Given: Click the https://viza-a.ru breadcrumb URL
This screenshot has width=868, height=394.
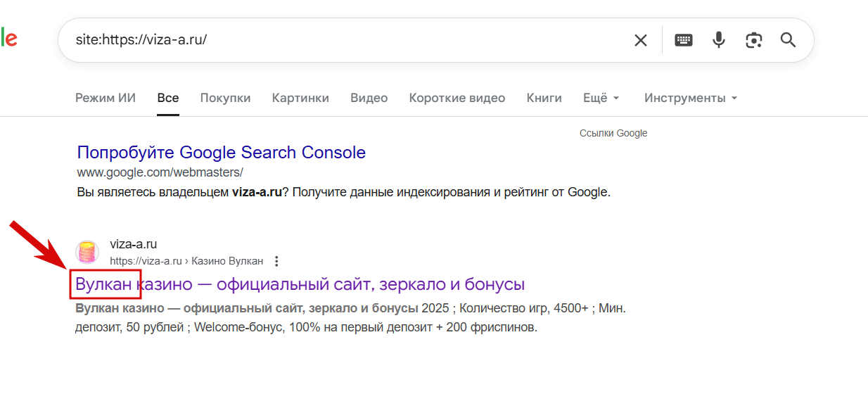Looking at the screenshot, I should tap(146, 261).
